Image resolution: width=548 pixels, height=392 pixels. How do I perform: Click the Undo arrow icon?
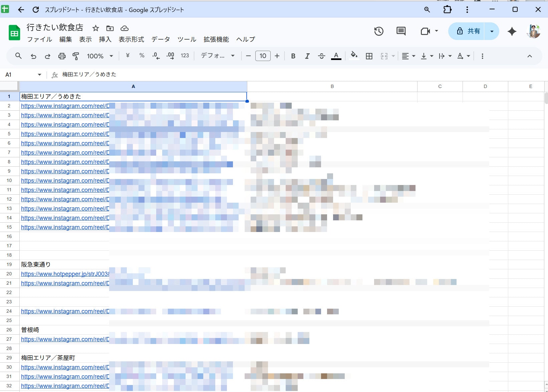[33, 56]
